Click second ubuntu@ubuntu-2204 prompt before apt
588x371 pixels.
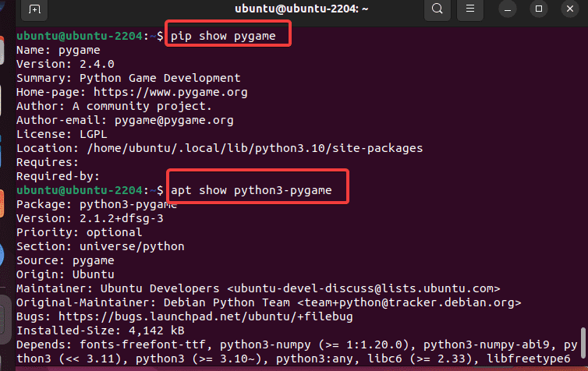point(90,190)
